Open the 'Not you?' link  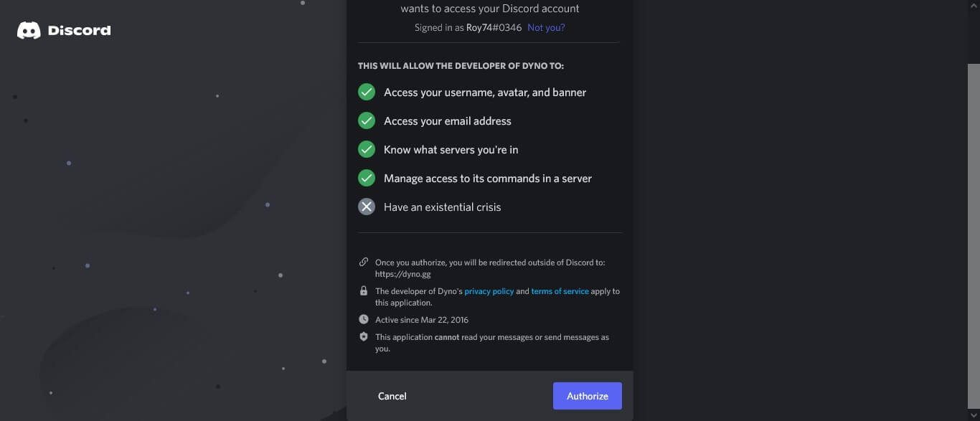coord(546,27)
